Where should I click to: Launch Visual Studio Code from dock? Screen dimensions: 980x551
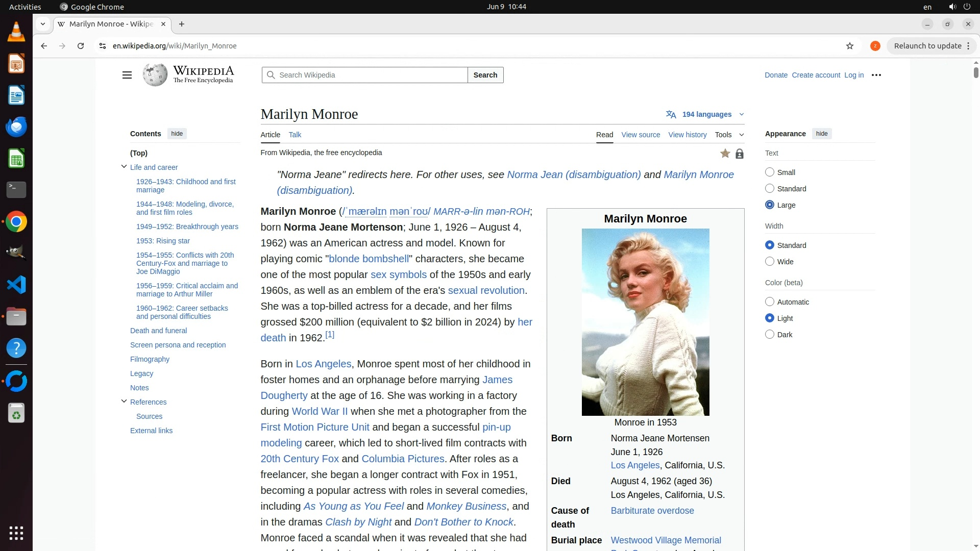[16, 285]
